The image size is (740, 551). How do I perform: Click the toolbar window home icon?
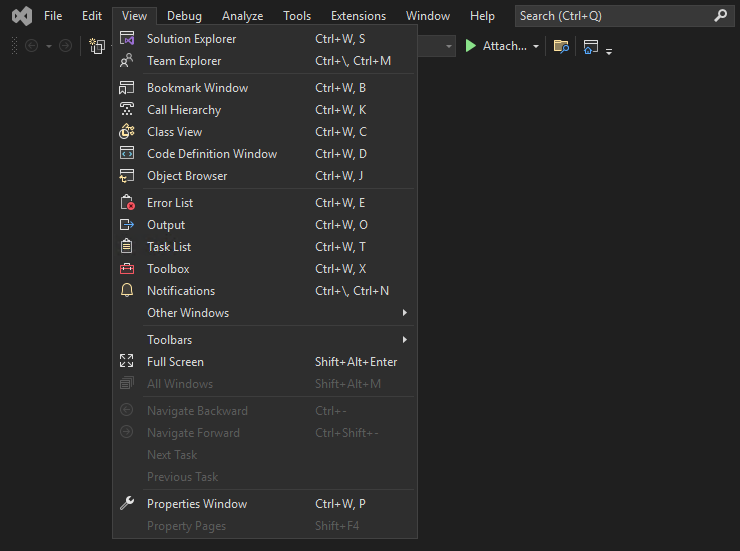click(590, 47)
